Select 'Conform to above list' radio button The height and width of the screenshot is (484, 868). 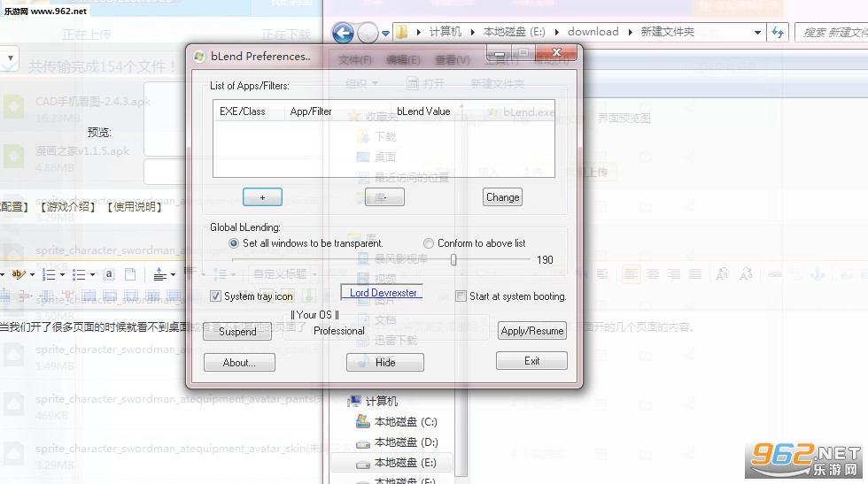tap(429, 243)
